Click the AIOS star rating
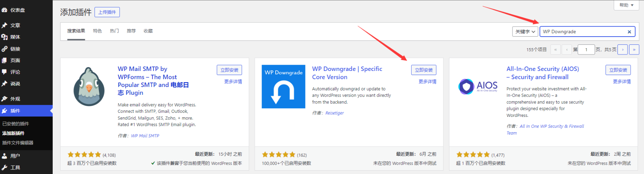644x174 pixels. 473,155
